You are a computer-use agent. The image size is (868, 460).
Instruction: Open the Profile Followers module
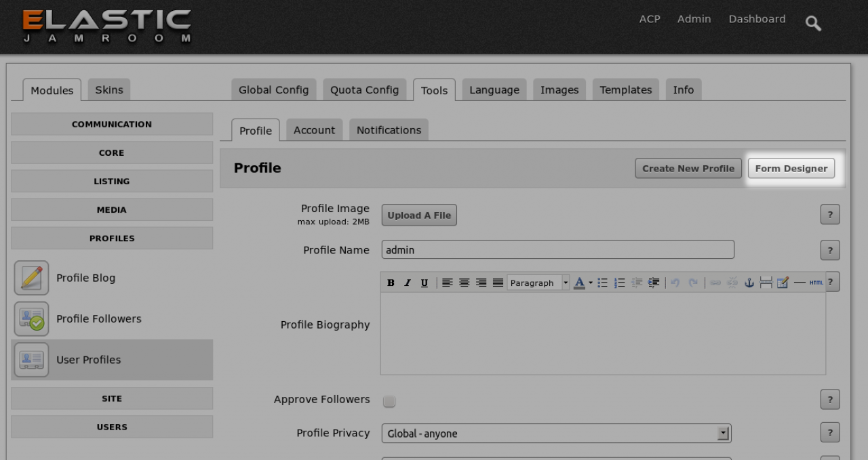(x=98, y=319)
